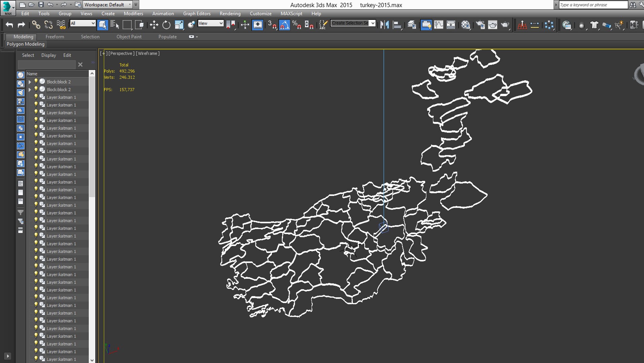Click the Open File folder icon

pos(32,5)
